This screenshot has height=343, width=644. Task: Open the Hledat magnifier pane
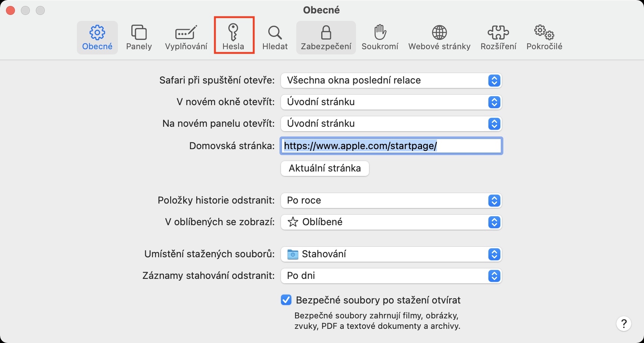click(275, 37)
